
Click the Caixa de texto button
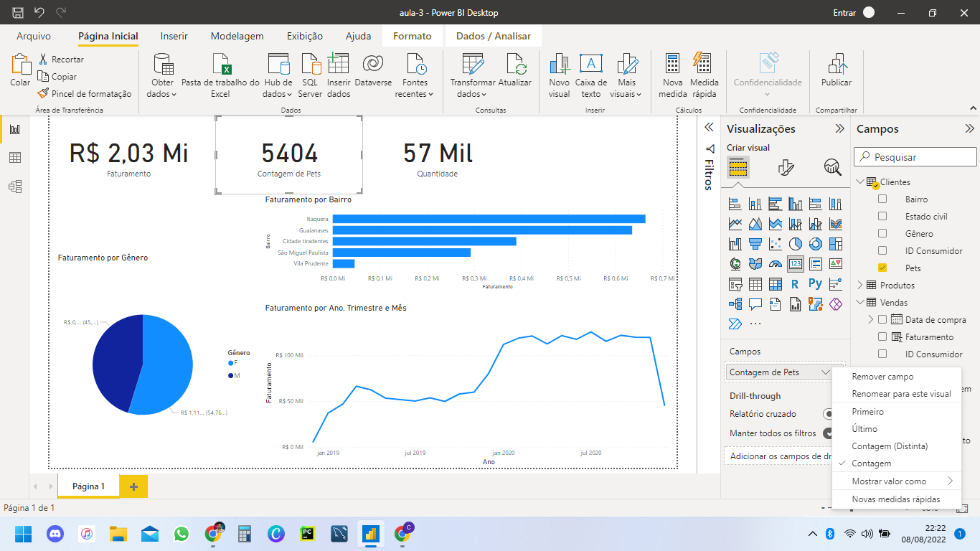(591, 75)
